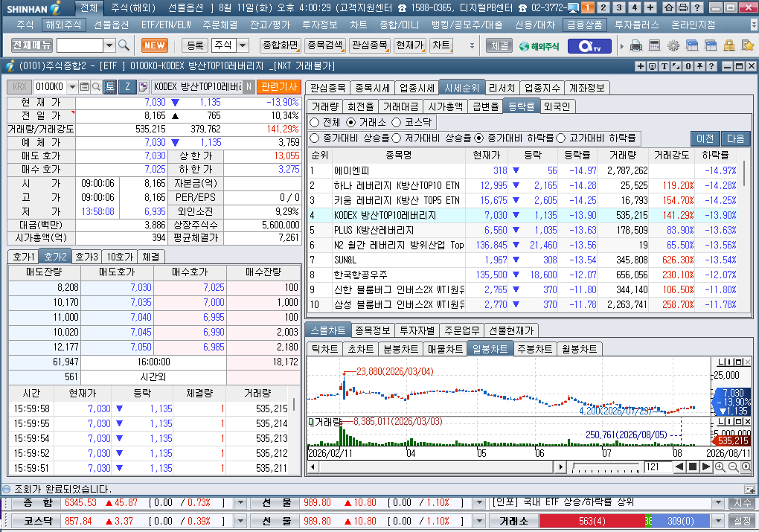Zoom in on the daily chart
This screenshot has width=759, height=532.
click(x=720, y=467)
